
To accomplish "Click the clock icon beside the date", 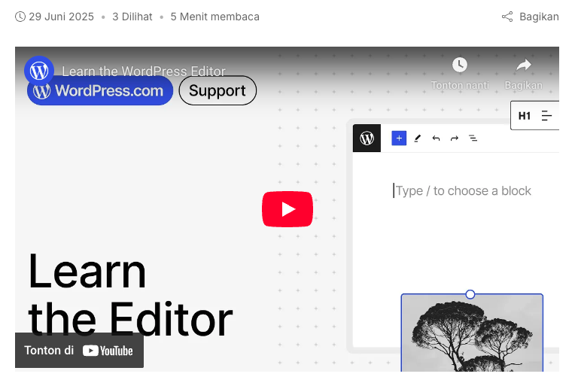I will click(x=20, y=17).
